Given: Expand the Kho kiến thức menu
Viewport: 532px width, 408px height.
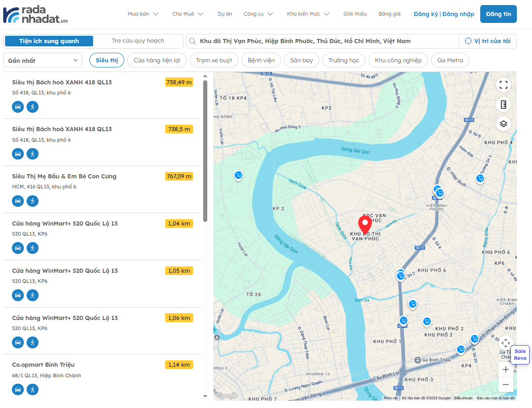Looking at the screenshot, I should pyautogui.click(x=308, y=14).
